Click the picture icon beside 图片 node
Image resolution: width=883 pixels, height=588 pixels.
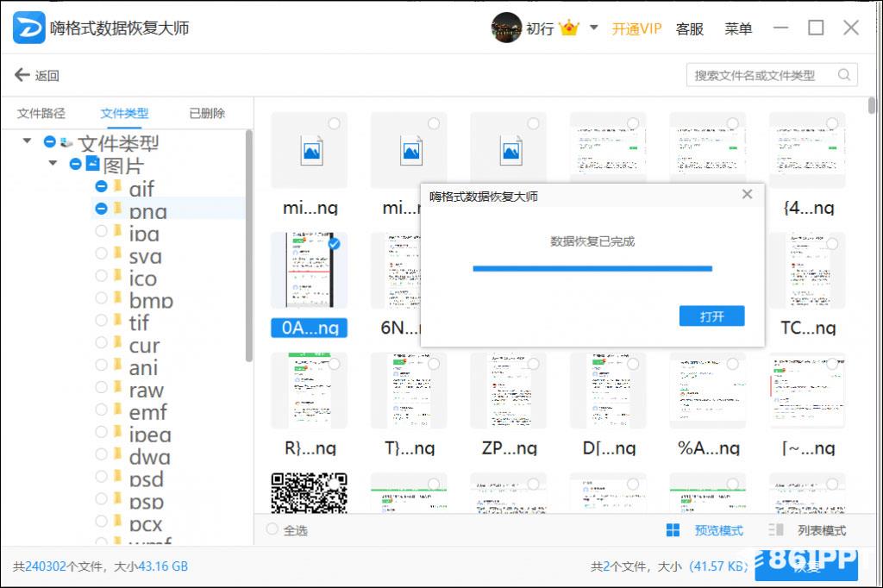[92, 164]
